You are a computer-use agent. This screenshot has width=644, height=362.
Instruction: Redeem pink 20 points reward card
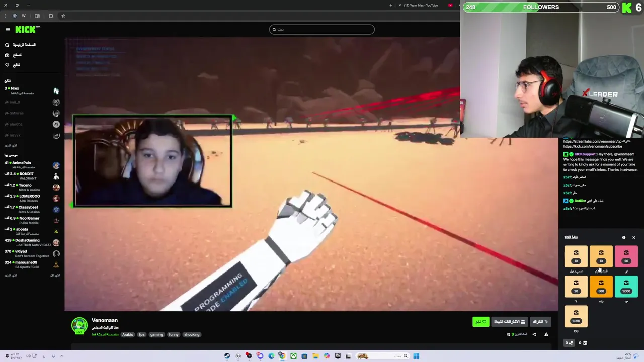(x=626, y=256)
